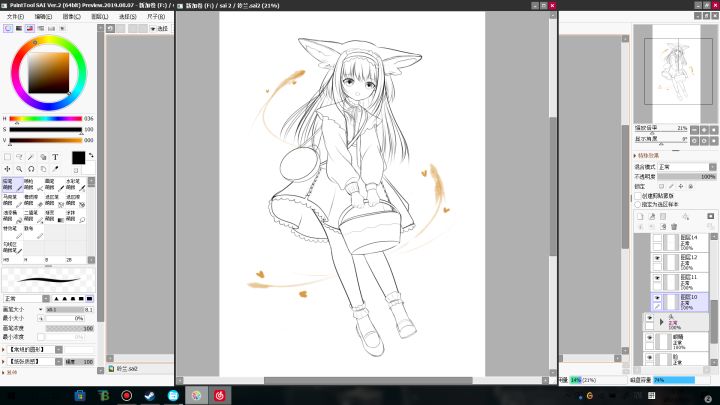Viewport: 720px width, 405px height.
Task: Click the black foreground color swatch
Action: (x=79, y=158)
